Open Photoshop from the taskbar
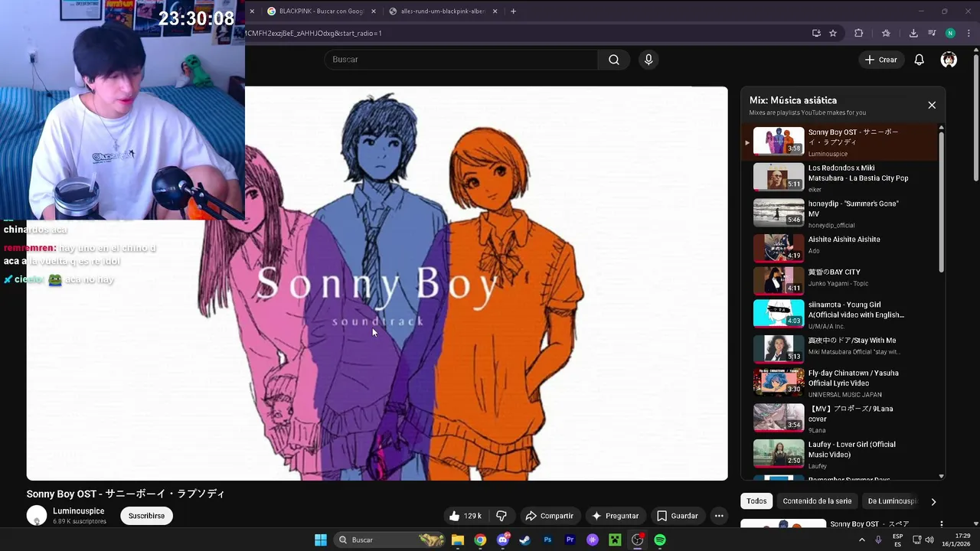The image size is (980, 551). 547,540
